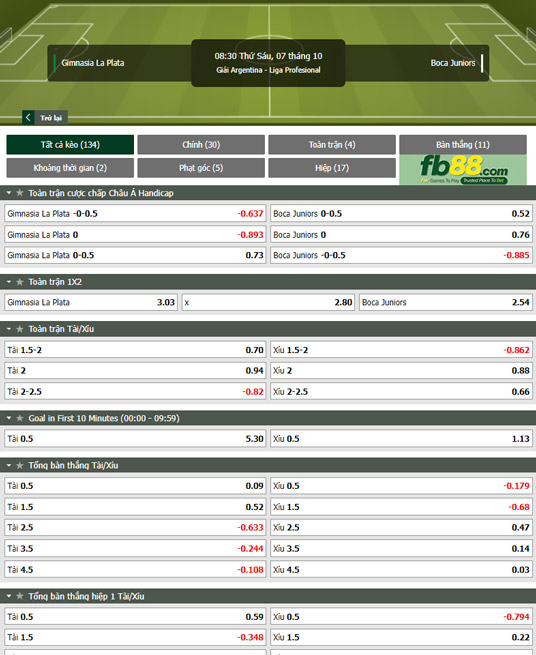Image resolution: width=536 pixels, height=655 pixels.
Task: Bet on draw x at 2.80
Action: [x=269, y=302]
